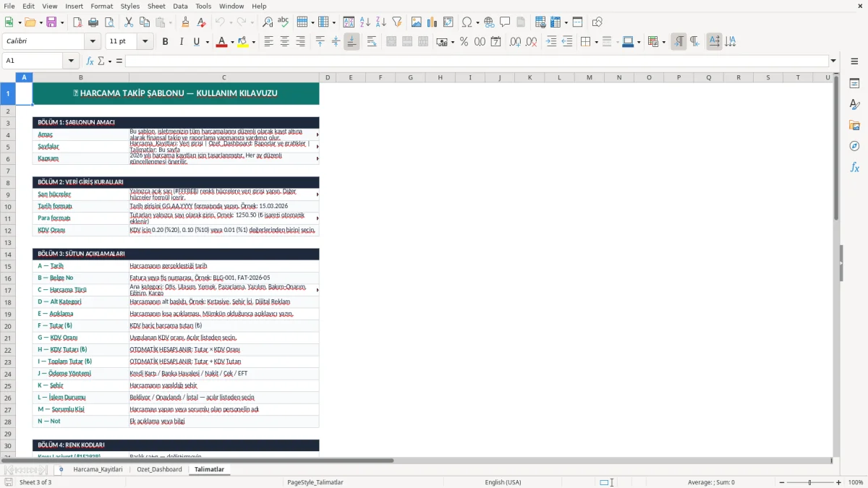Click the Cut scissors icon
868x488 pixels.
click(129, 22)
